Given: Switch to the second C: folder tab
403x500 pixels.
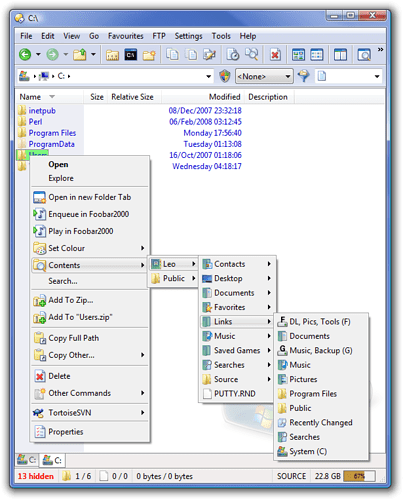Looking at the screenshot, I should (52, 460).
